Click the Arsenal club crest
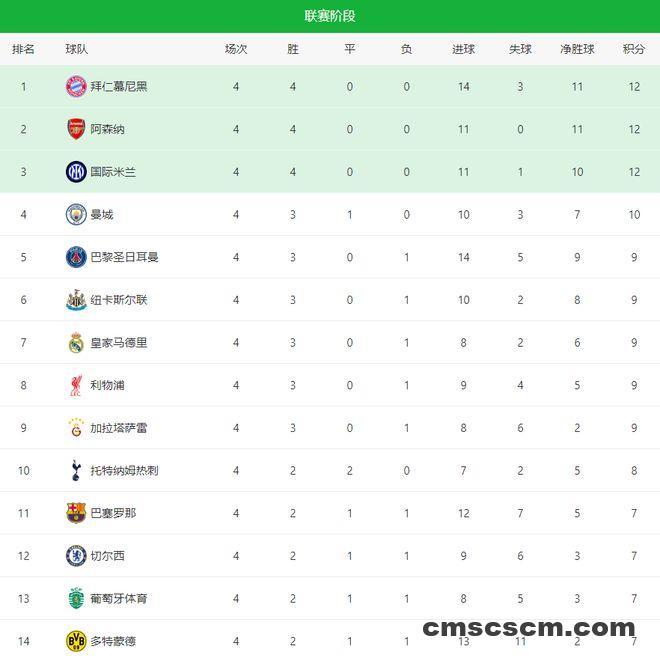 76,129
